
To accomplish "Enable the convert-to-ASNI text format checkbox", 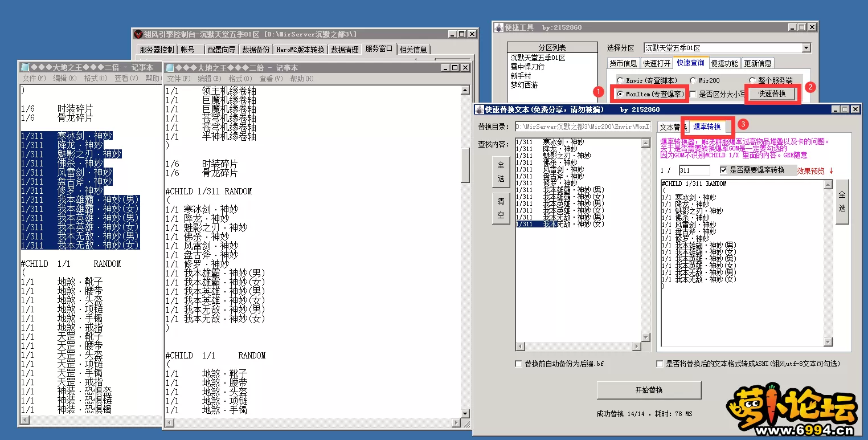I will (x=661, y=364).
